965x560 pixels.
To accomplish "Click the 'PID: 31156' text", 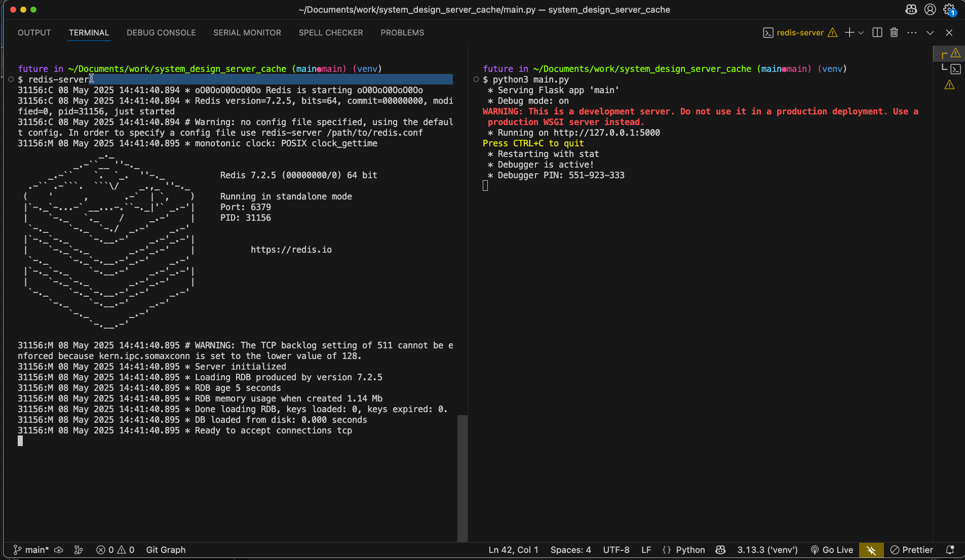I will point(245,218).
